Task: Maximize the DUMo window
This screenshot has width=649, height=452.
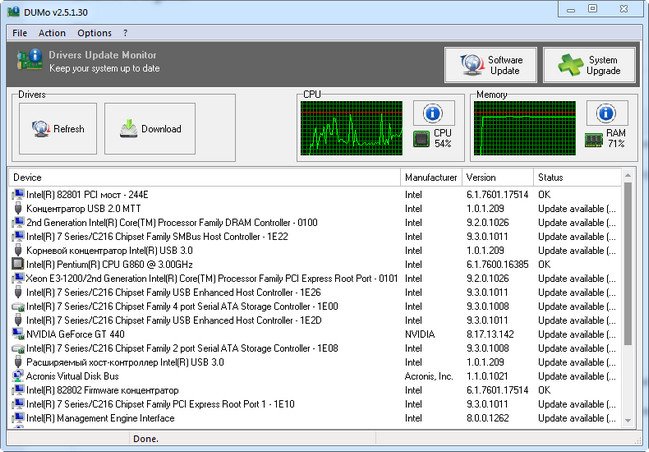Action: (593, 9)
